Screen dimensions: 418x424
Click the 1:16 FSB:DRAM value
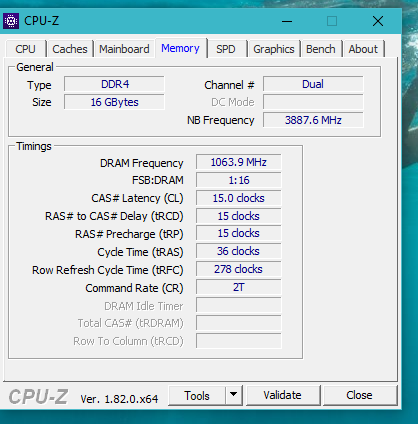point(239,180)
